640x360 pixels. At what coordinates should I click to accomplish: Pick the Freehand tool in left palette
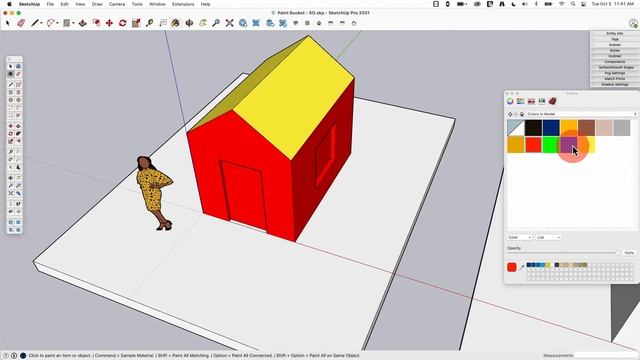point(18,84)
